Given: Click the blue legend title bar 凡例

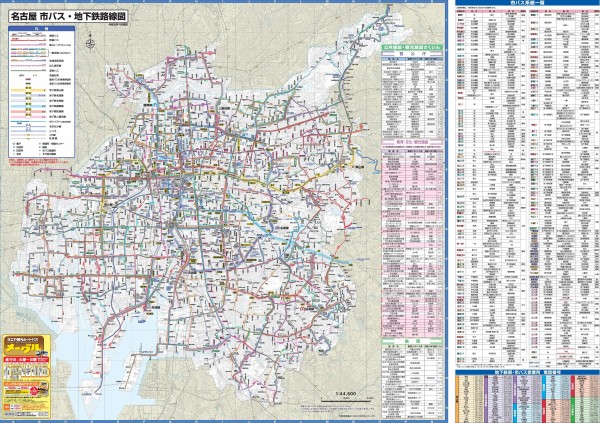Looking at the screenshot, I should pos(47,30).
